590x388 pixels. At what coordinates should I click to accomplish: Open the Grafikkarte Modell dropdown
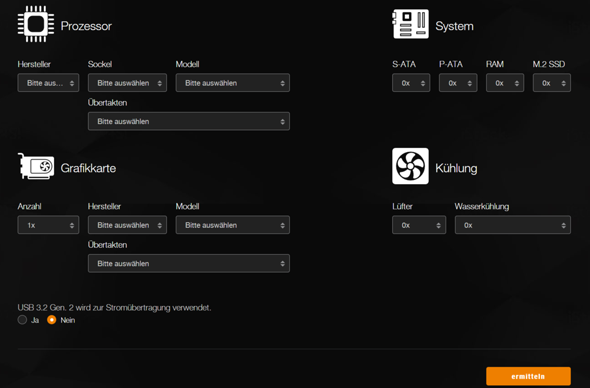coord(233,225)
